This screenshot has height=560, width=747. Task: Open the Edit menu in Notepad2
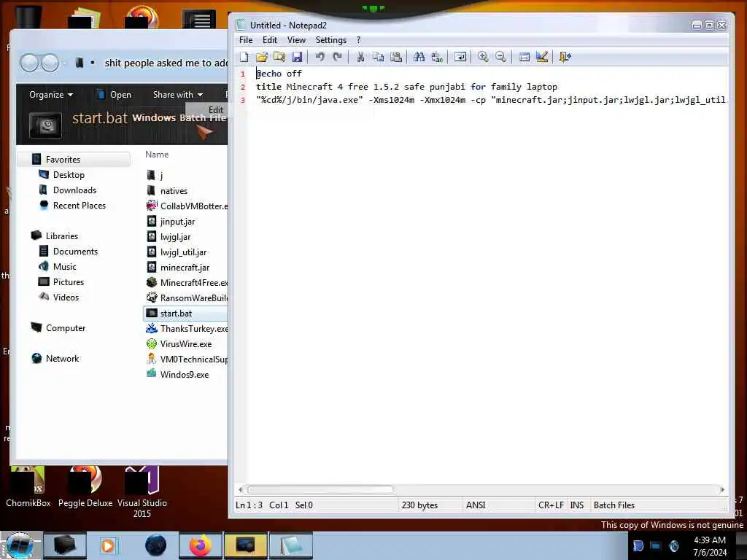coord(270,40)
